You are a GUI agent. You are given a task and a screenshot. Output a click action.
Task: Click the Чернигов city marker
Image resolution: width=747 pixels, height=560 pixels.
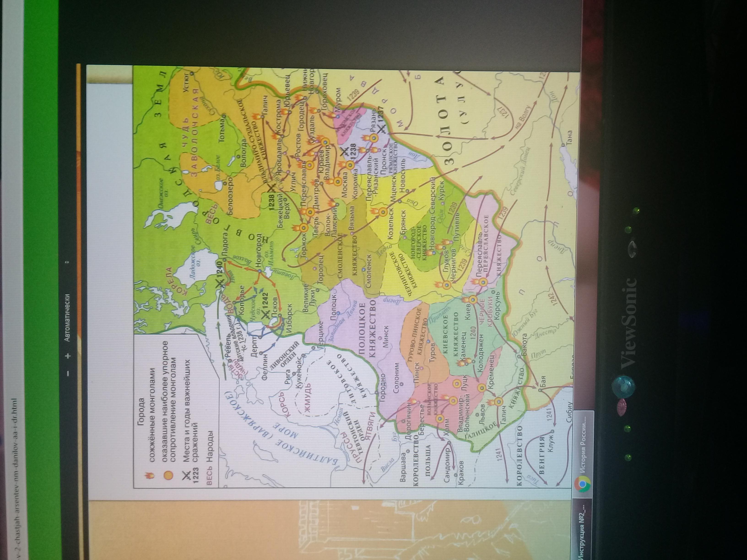pyautogui.click(x=447, y=285)
